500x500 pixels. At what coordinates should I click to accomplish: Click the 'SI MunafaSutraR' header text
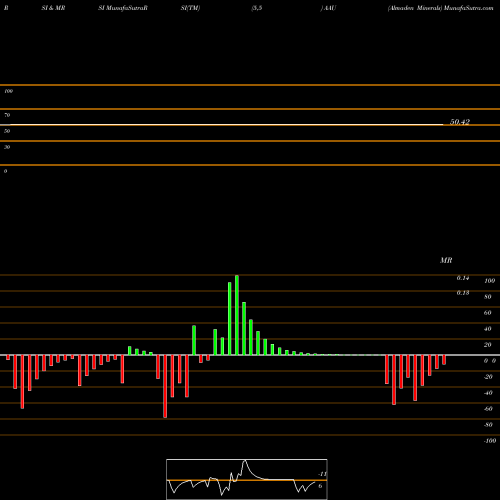click(x=123, y=8)
